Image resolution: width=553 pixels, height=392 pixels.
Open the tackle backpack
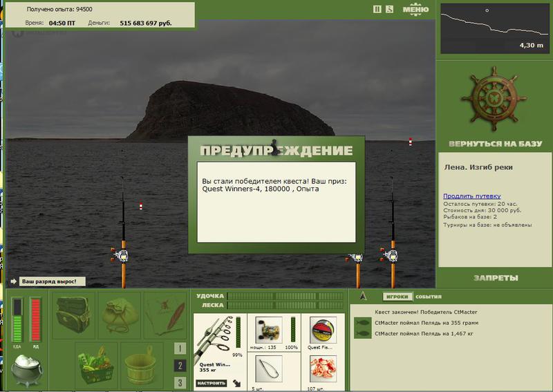(x=74, y=315)
